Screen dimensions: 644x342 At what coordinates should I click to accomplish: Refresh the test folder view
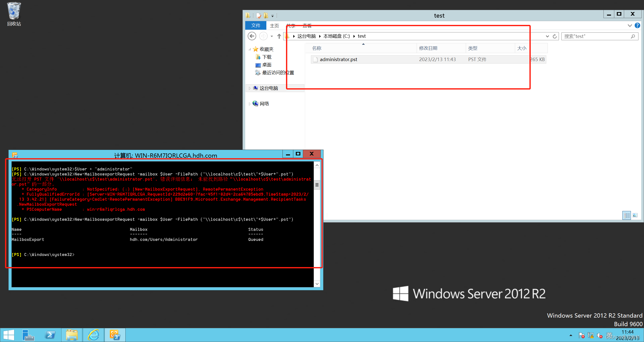click(x=555, y=36)
